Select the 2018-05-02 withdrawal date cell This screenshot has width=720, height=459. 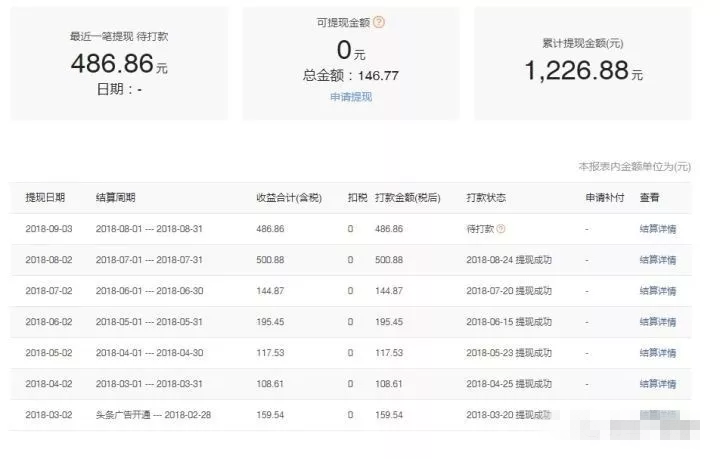(x=49, y=353)
